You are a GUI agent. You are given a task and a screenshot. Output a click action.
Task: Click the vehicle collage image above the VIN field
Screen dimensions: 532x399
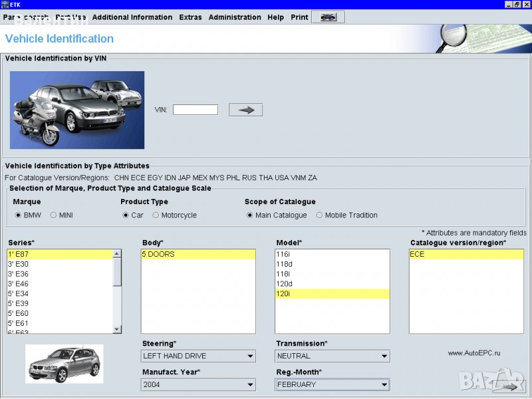tap(76, 110)
